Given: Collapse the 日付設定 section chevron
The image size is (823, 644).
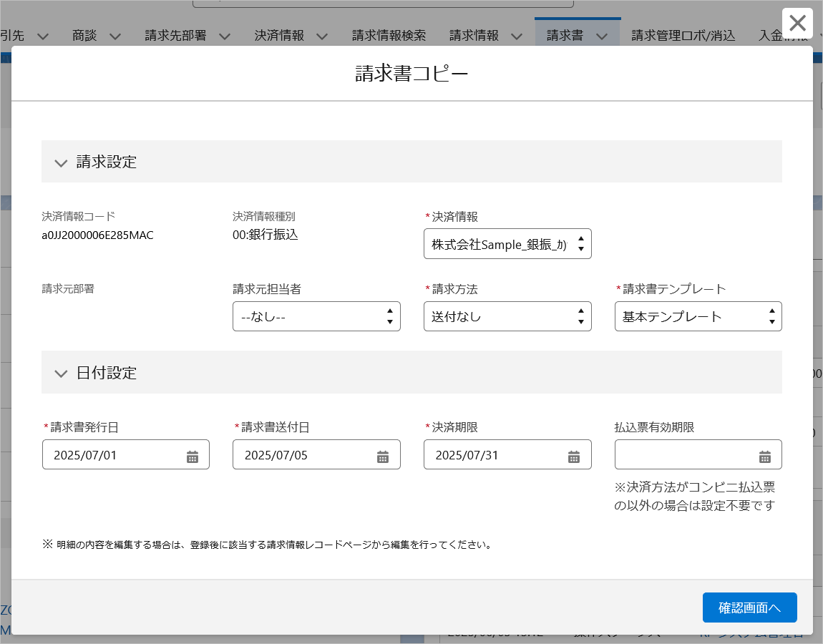Looking at the screenshot, I should click(x=61, y=374).
